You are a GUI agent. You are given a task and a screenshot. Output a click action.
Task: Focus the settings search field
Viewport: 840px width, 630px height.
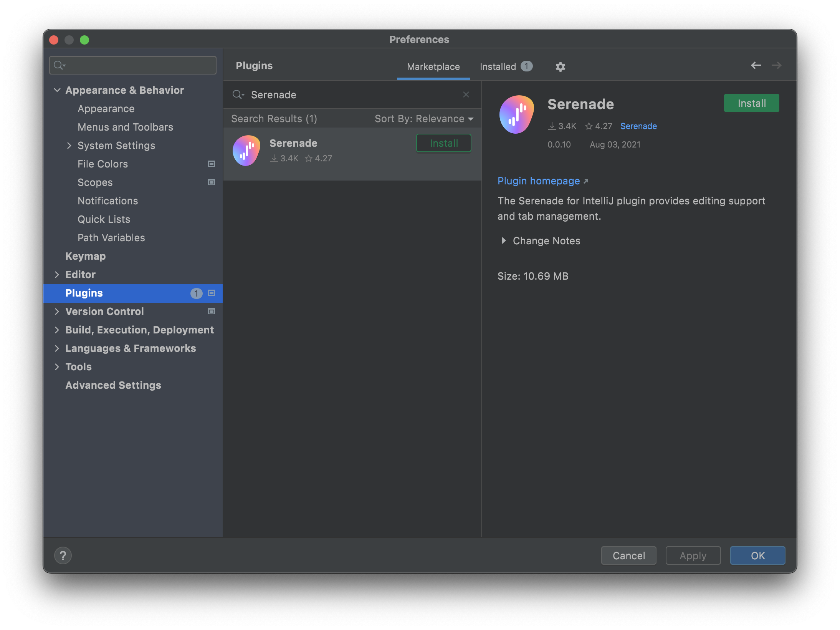pyautogui.click(x=133, y=65)
